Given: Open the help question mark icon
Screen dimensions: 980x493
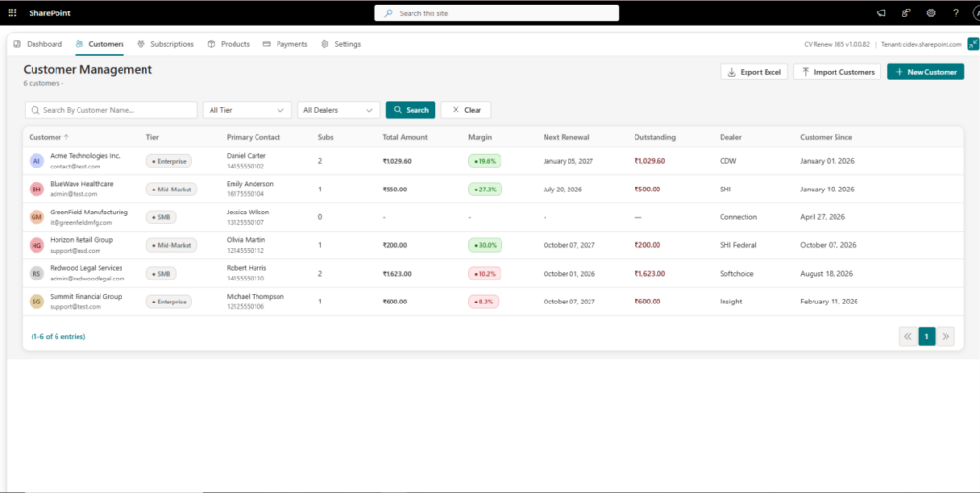Looking at the screenshot, I should tap(956, 12).
